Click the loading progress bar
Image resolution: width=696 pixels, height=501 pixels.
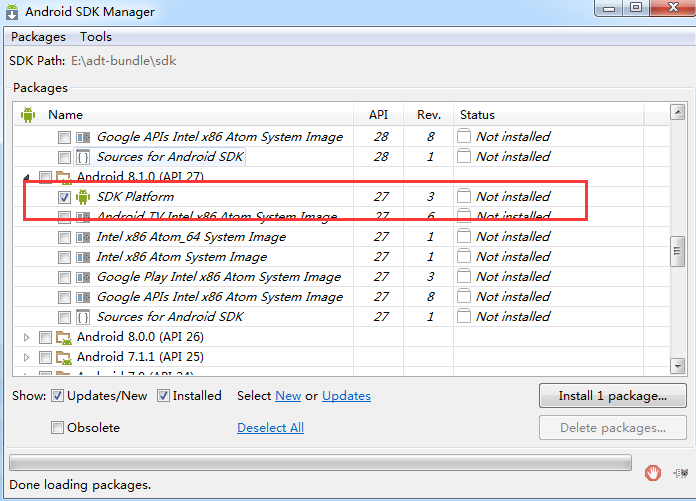click(x=320, y=462)
